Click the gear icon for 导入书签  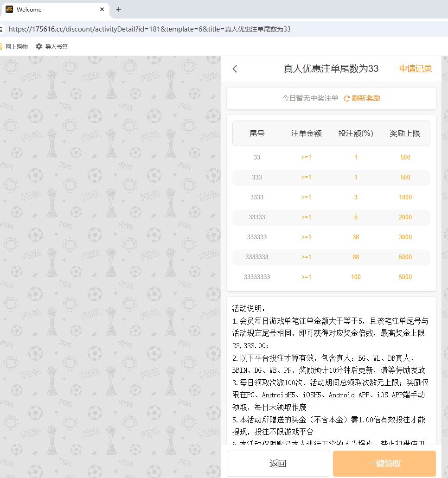click(x=39, y=46)
